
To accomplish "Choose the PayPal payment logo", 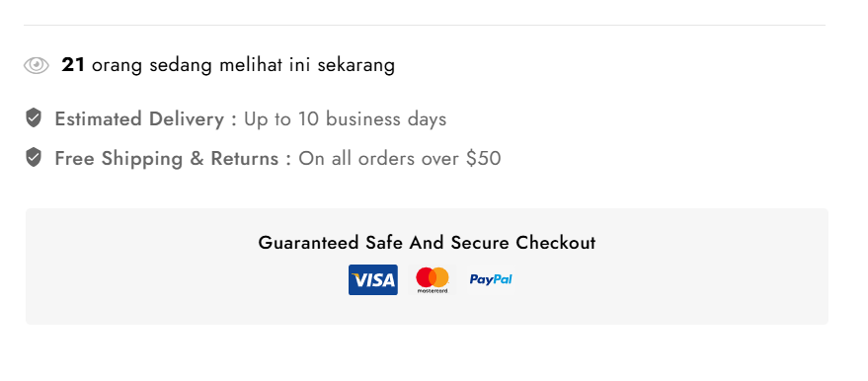I will [x=491, y=279].
